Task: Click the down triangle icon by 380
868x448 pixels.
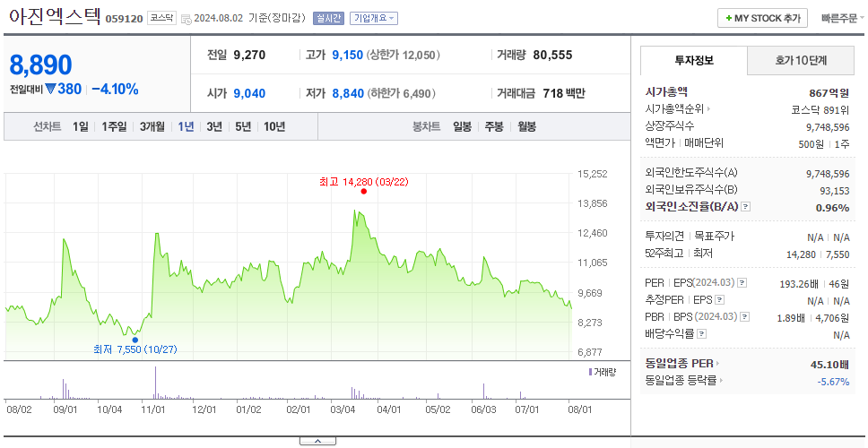Action: (x=51, y=89)
